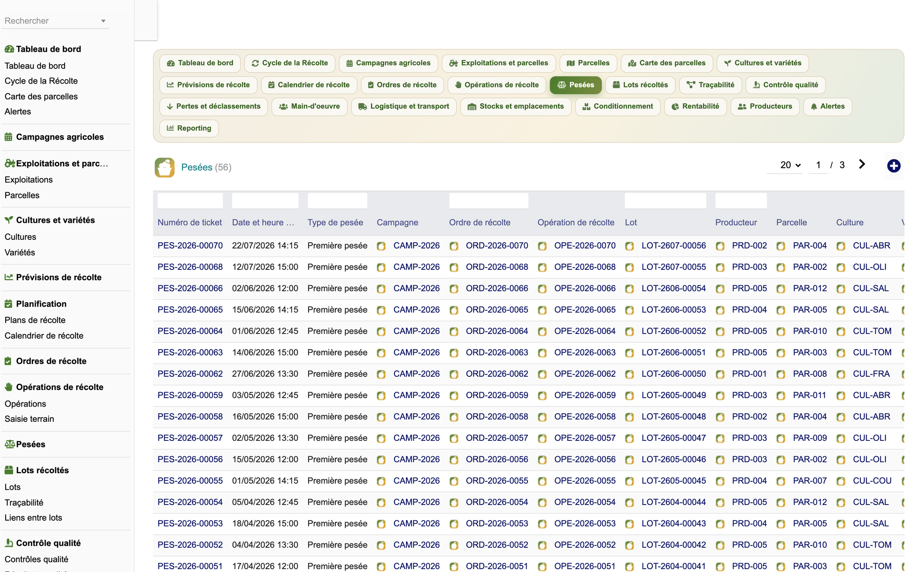This screenshot has height=572, width=924.
Task: Open order link ORD-2026-0058
Action: (x=497, y=417)
